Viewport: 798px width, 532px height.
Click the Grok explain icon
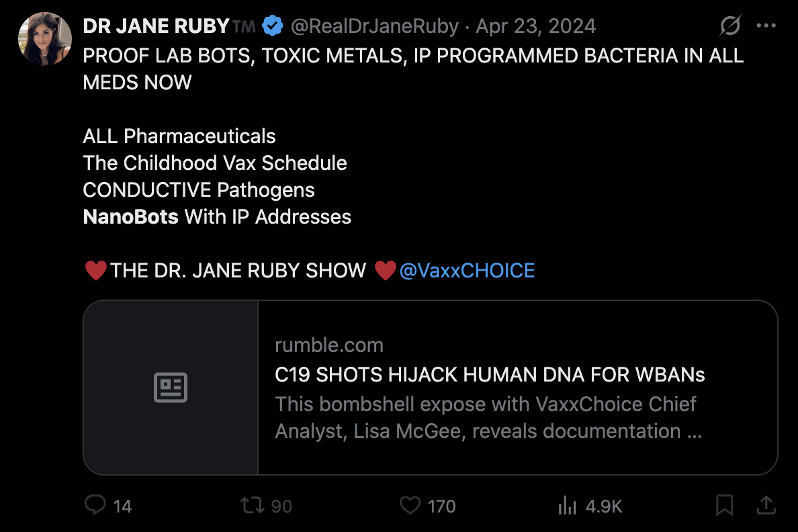point(730,26)
